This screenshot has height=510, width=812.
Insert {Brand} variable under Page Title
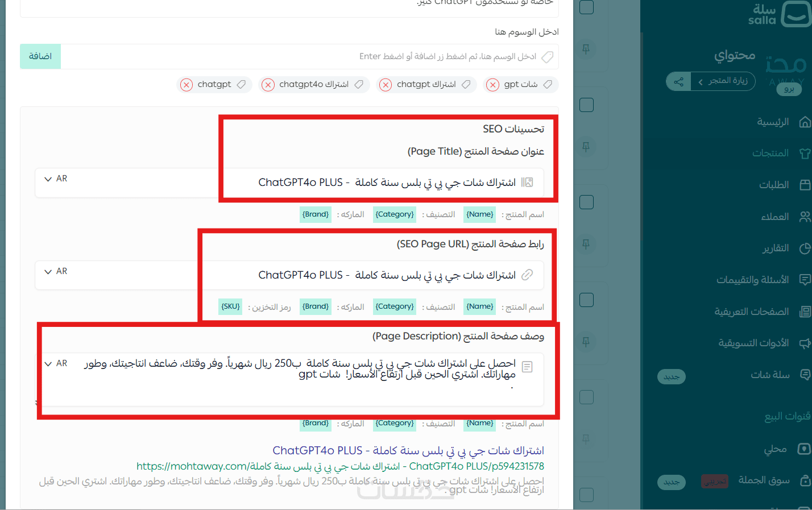(316, 214)
